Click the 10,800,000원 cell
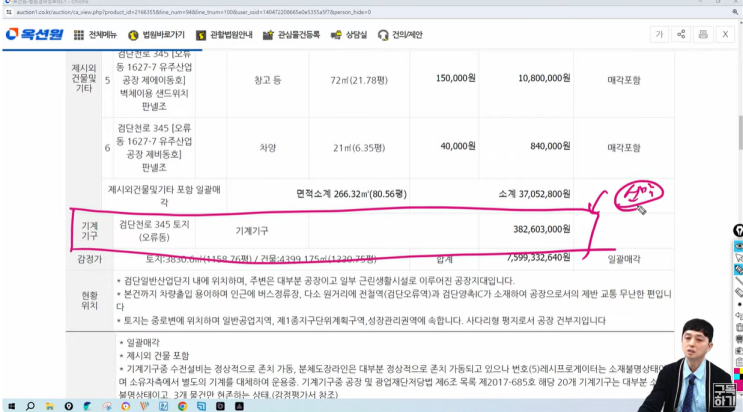Viewport: 743px width, 412px height. click(x=544, y=78)
